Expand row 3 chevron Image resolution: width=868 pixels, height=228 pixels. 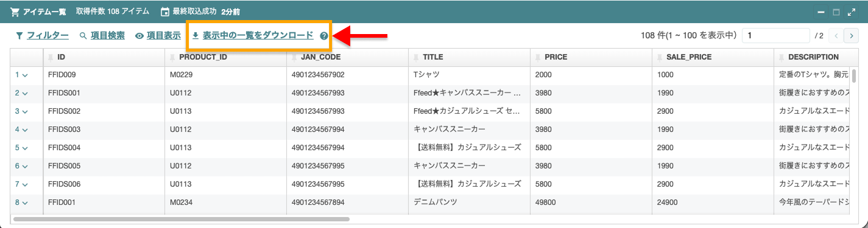point(25,112)
